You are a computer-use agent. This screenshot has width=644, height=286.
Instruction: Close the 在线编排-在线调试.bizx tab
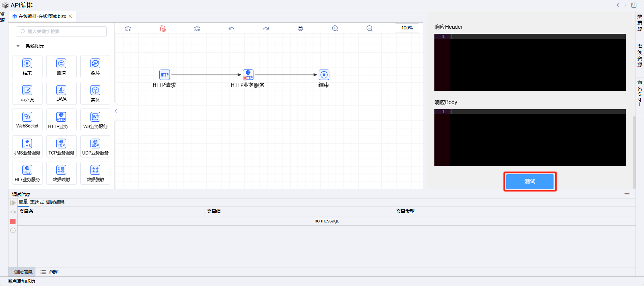[x=70, y=16]
